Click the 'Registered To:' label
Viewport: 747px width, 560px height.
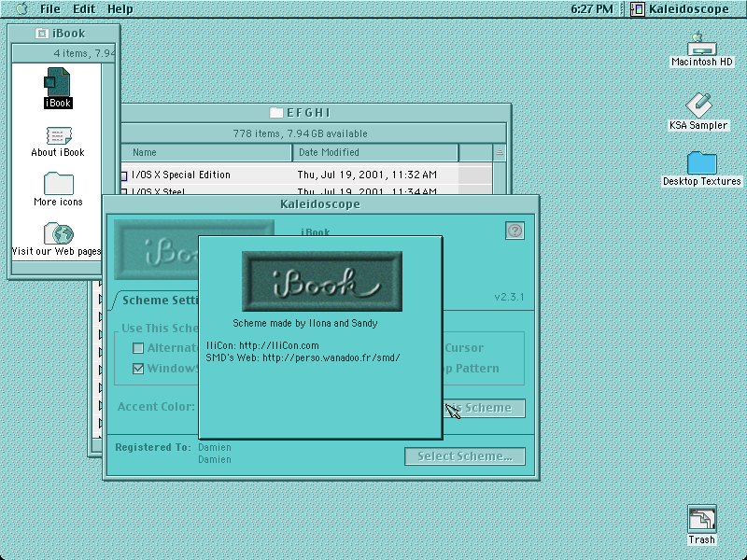coord(153,447)
